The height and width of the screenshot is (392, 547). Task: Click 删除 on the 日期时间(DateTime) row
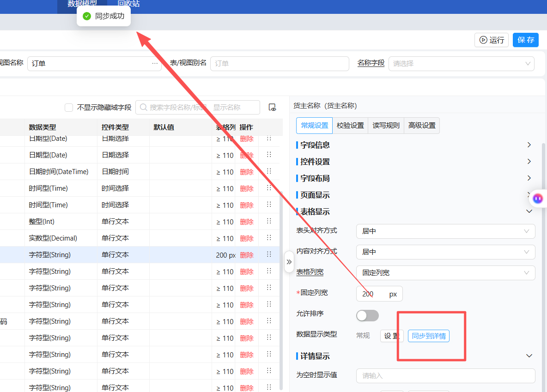247,172
